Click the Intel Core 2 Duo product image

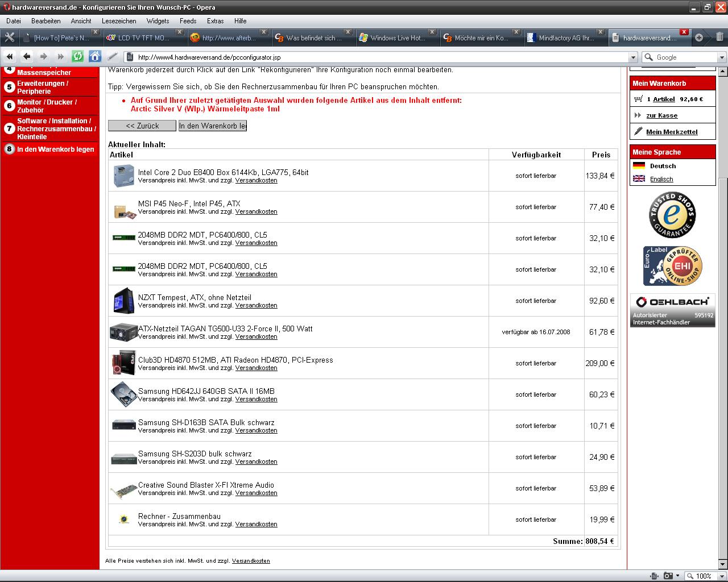point(123,176)
